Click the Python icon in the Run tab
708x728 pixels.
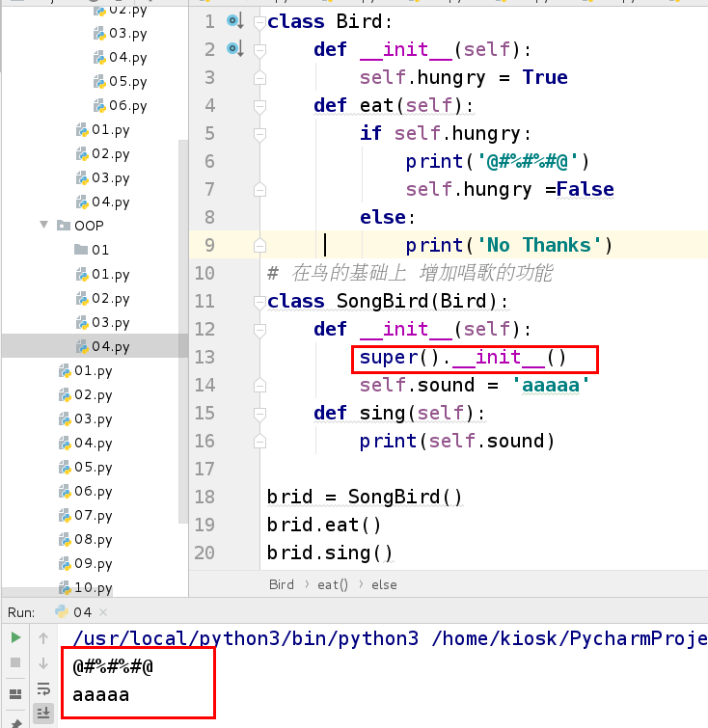pos(62,611)
